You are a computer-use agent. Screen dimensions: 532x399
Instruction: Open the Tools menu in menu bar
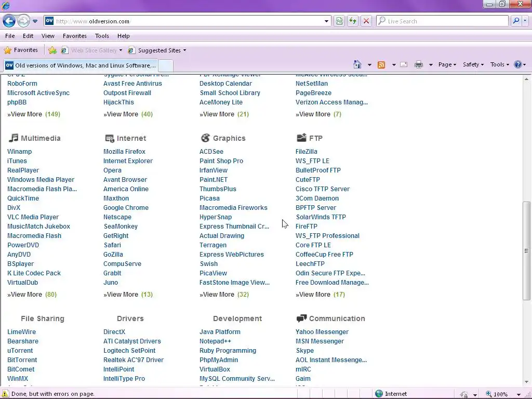pyautogui.click(x=102, y=36)
